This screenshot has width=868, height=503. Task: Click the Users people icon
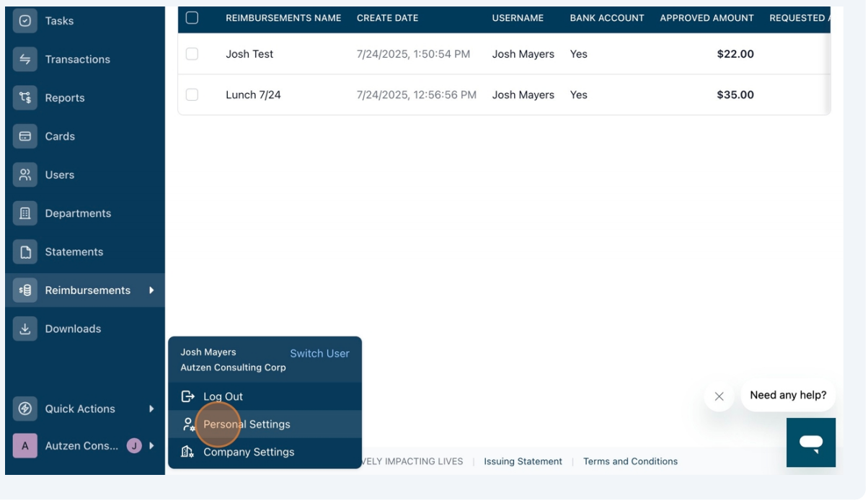coord(25,174)
